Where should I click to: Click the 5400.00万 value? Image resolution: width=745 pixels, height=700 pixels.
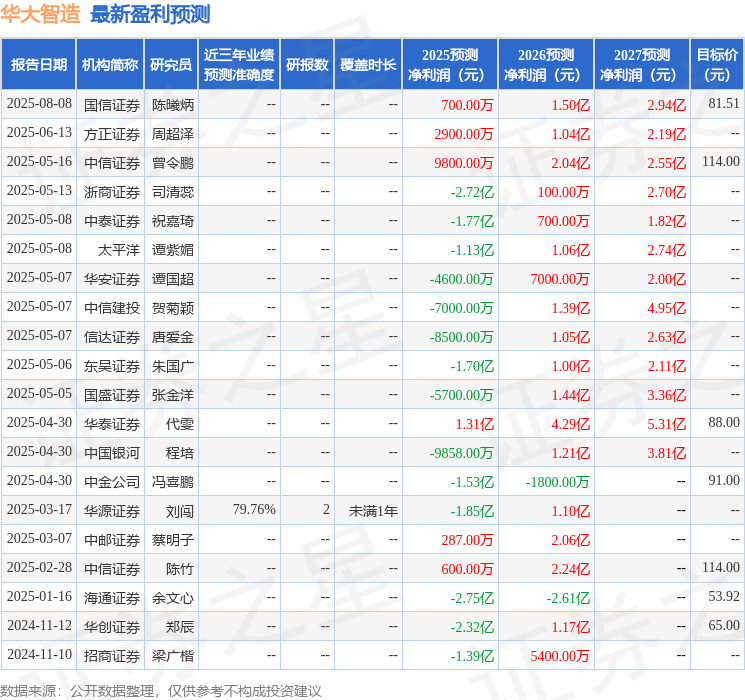tap(559, 656)
